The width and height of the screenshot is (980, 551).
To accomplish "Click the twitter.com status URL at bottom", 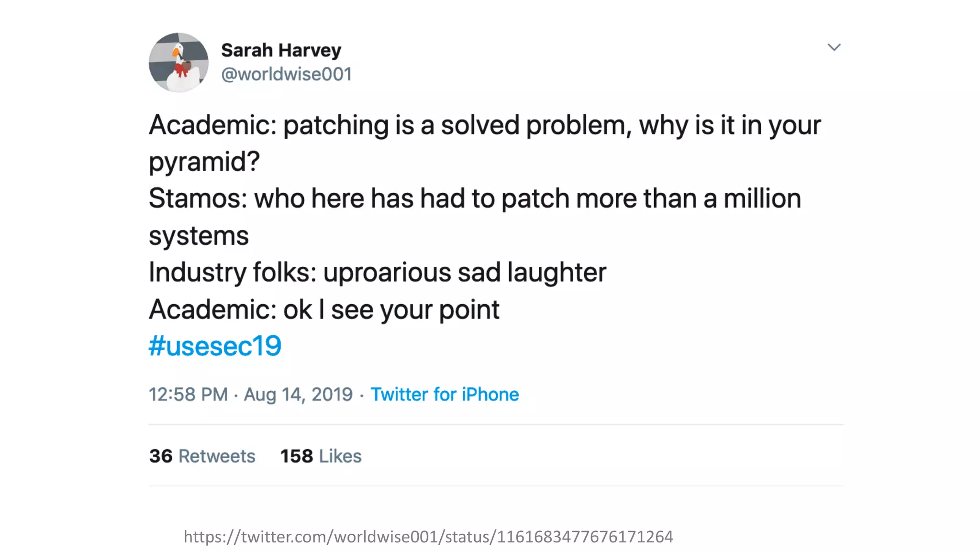I will [x=428, y=537].
